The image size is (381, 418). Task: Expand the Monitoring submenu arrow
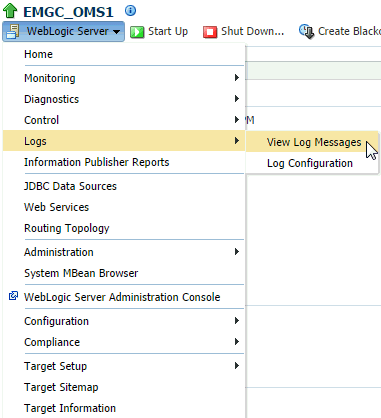(237, 78)
